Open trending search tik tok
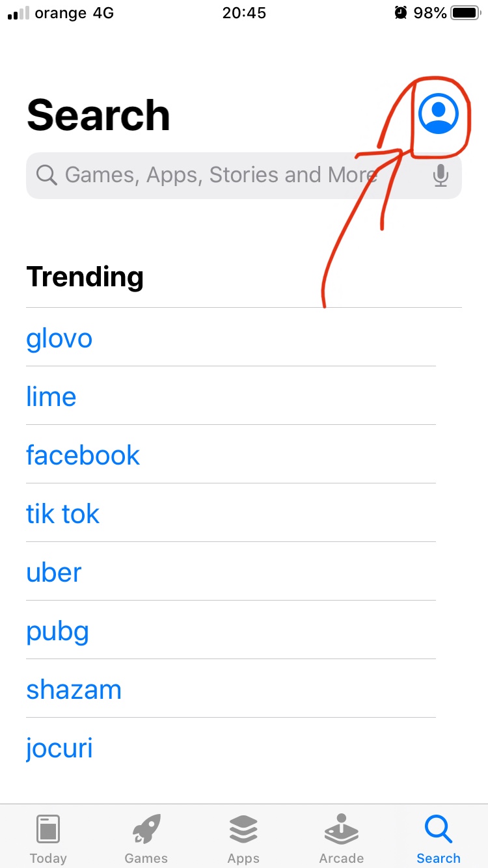Image resolution: width=488 pixels, height=868 pixels. coord(62,514)
